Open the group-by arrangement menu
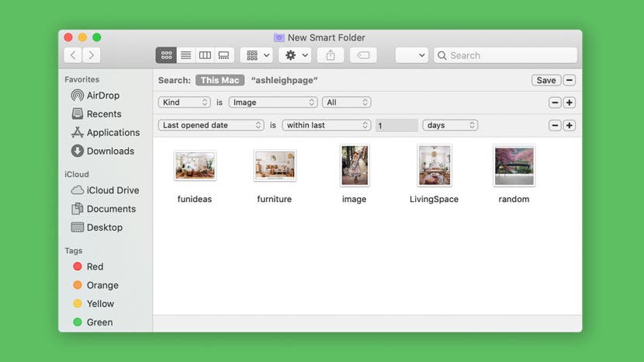This screenshot has width=644, height=362. point(257,55)
